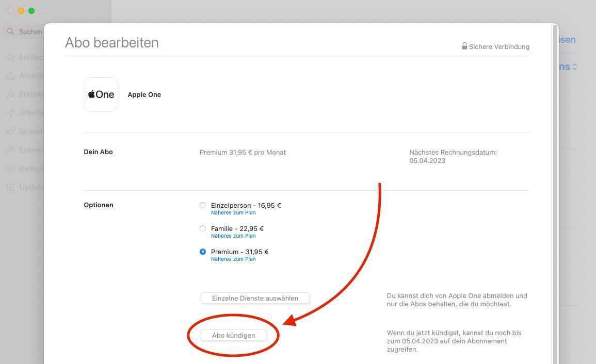Click the Apple One app logo
The image size is (596, 364).
click(x=101, y=94)
